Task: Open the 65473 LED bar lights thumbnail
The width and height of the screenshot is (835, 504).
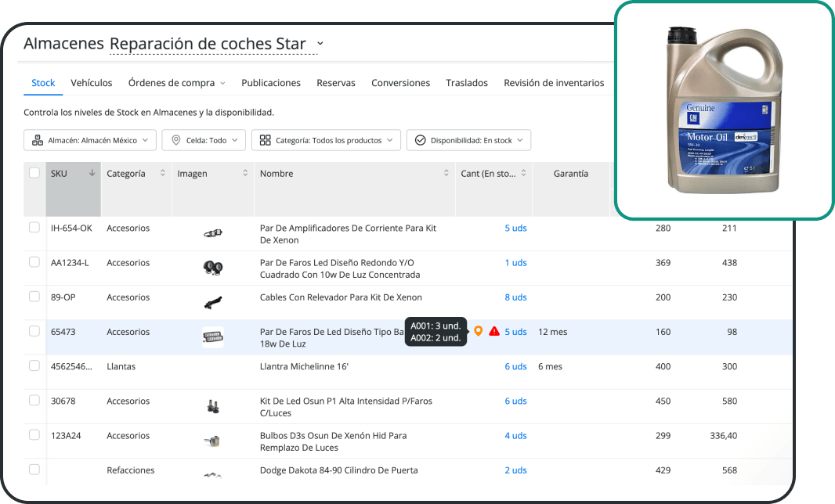Action: 213,337
